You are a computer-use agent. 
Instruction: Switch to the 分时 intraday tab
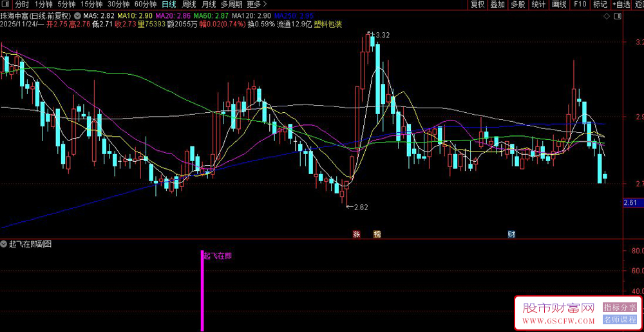click(x=22, y=5)
